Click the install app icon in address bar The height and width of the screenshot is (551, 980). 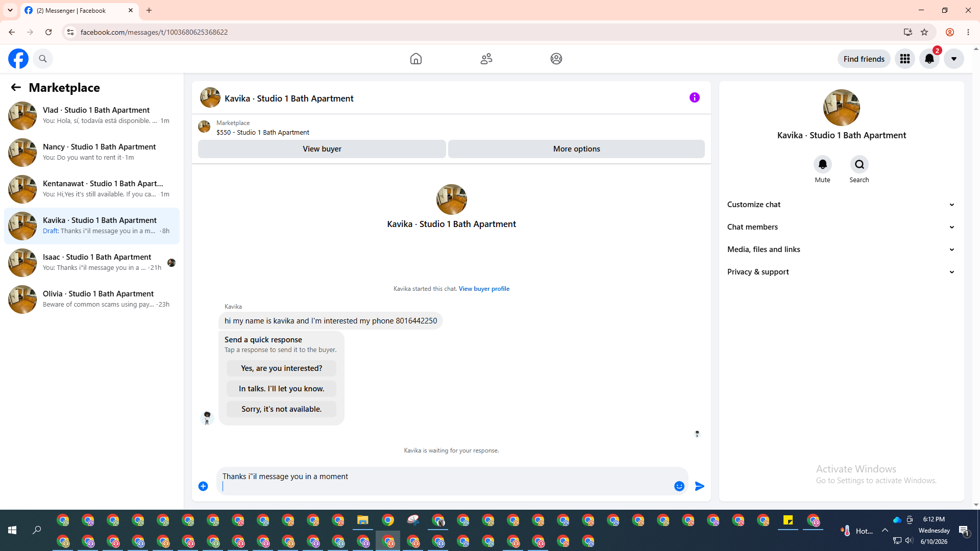pyautogui.click(x=908, y=32)
